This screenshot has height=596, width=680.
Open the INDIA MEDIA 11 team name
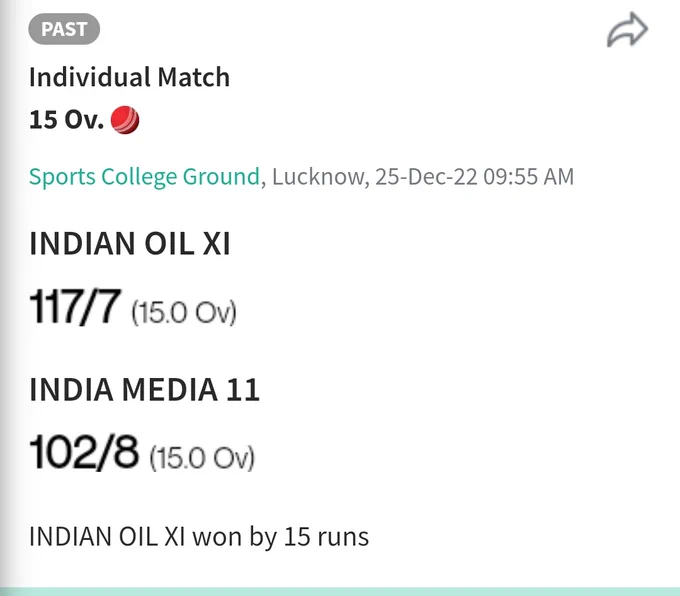coord(144,390)
